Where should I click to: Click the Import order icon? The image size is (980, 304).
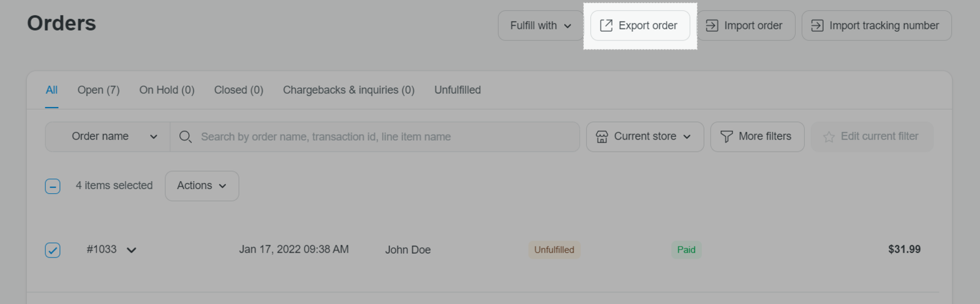tap(712, 26)
